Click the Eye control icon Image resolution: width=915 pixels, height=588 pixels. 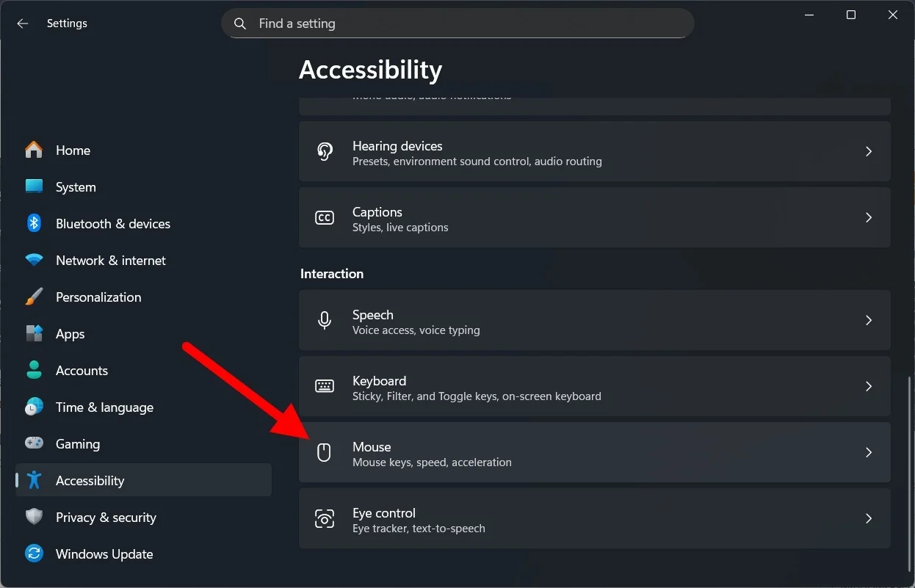tap(325, 518)
